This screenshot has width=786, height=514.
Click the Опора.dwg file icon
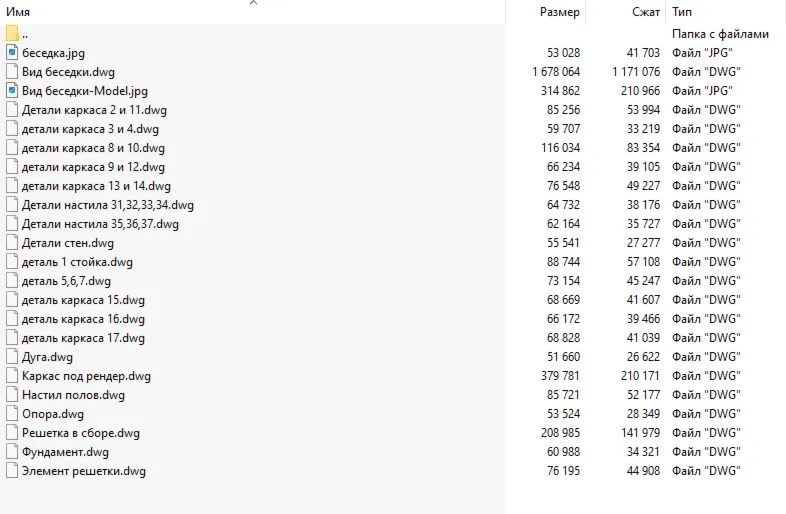pos(13,414)
